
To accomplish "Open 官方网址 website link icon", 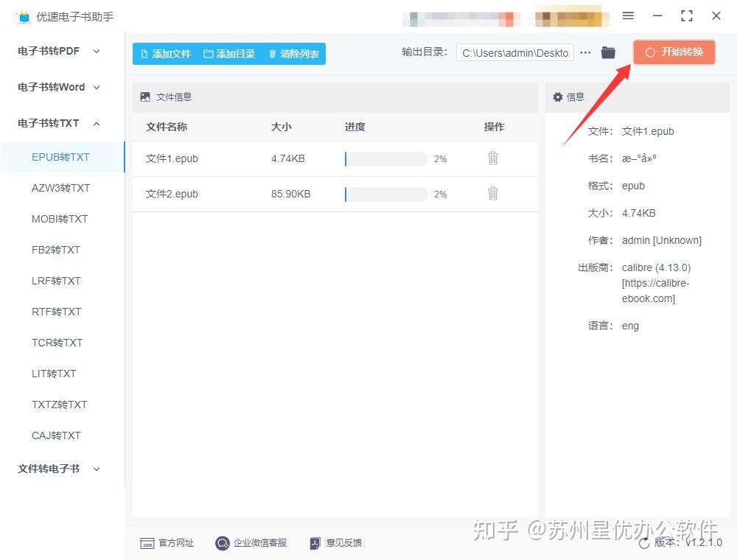I will click(x=147, y=543).
